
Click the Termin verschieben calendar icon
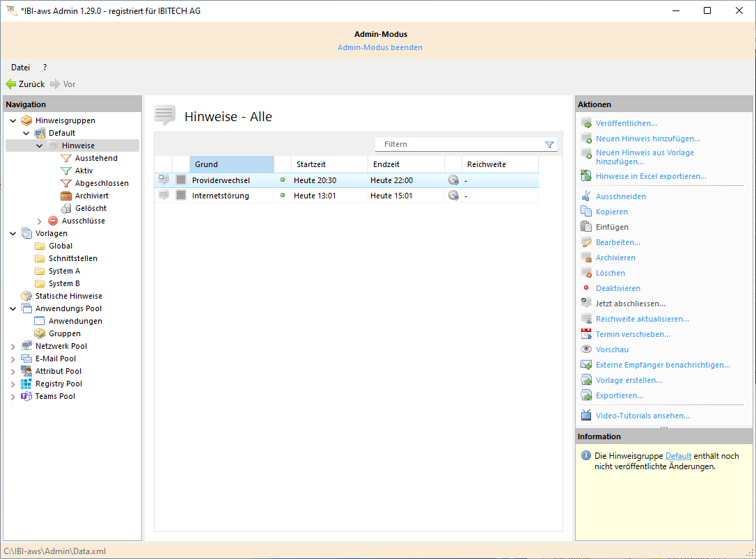click(x=586, y=334)
